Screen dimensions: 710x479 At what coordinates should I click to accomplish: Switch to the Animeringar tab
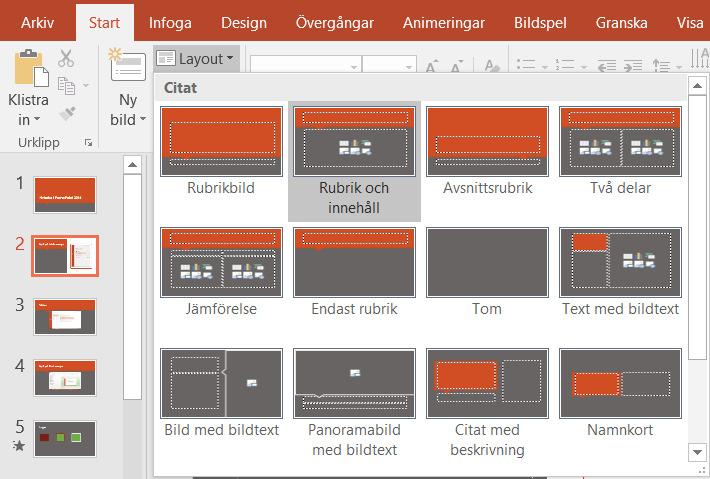click(444, 23)
